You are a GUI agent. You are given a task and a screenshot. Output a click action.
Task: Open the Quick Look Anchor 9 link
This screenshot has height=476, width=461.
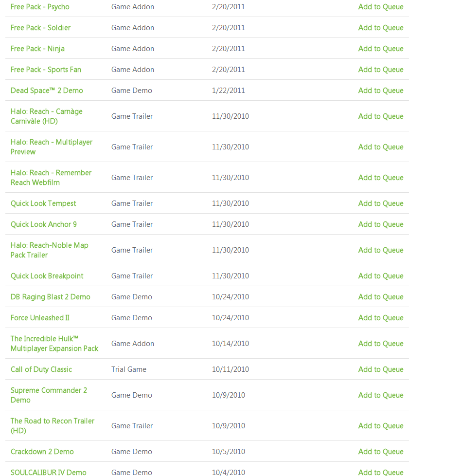pos(44,224)
